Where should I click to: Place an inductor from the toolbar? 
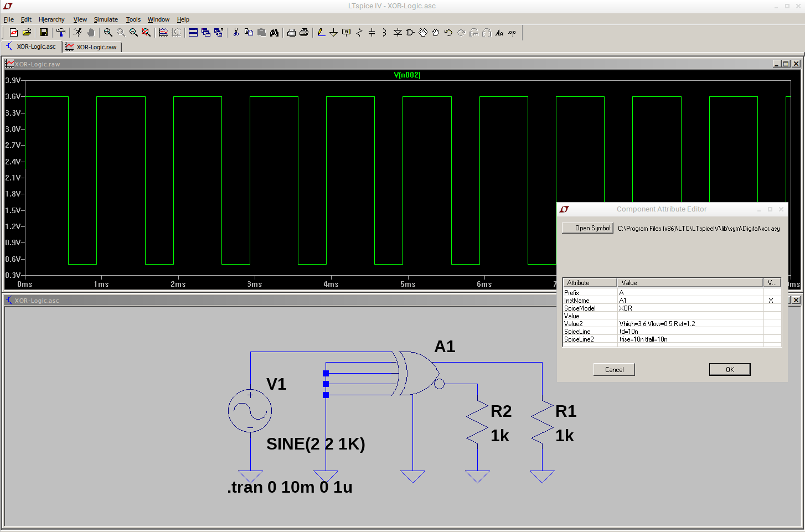(x=384, y=33)
